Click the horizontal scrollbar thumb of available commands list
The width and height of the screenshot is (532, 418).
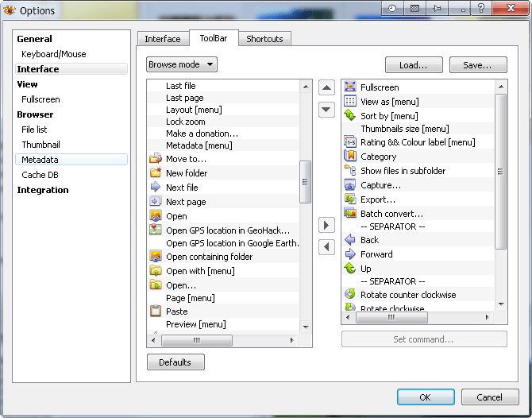click(197, 340)
